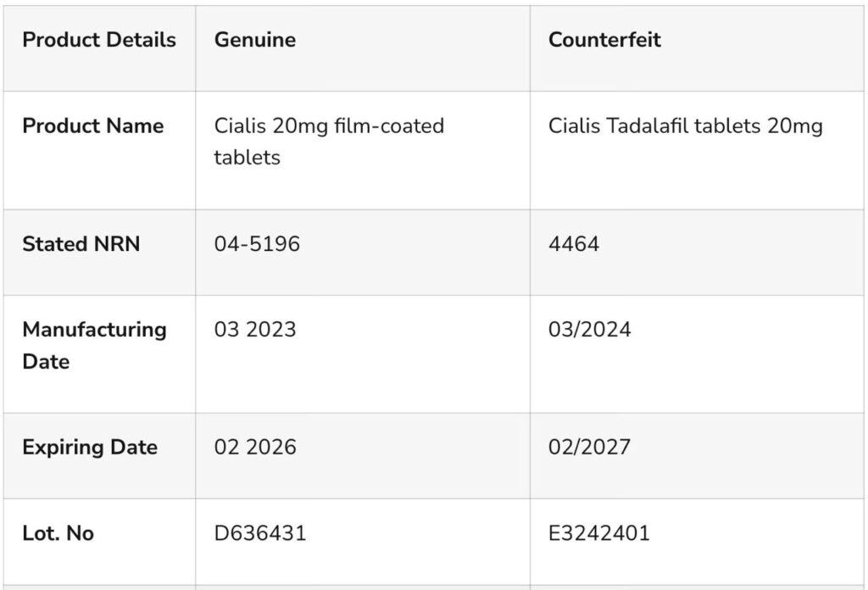Click the Cialis Tadalafil tablets 20mg cell

click(685, 126)
